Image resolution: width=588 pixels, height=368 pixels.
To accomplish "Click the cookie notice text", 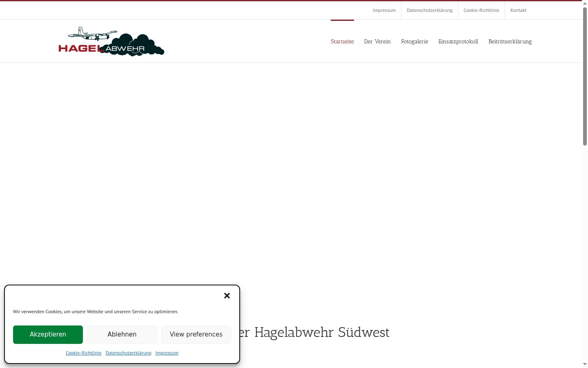I will pos(96,312).
